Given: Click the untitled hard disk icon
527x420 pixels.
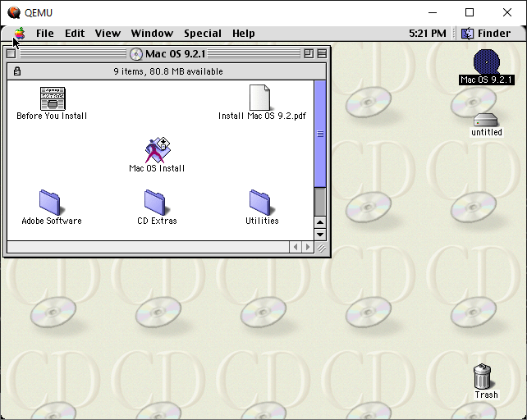Looking at the screenshot, I should 486,119.
